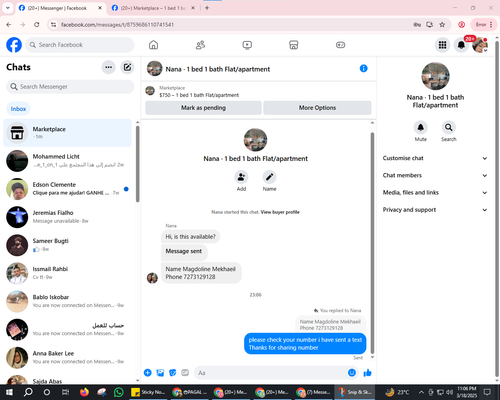
Task: Open View buyer profile link
Action: point(280,212)
